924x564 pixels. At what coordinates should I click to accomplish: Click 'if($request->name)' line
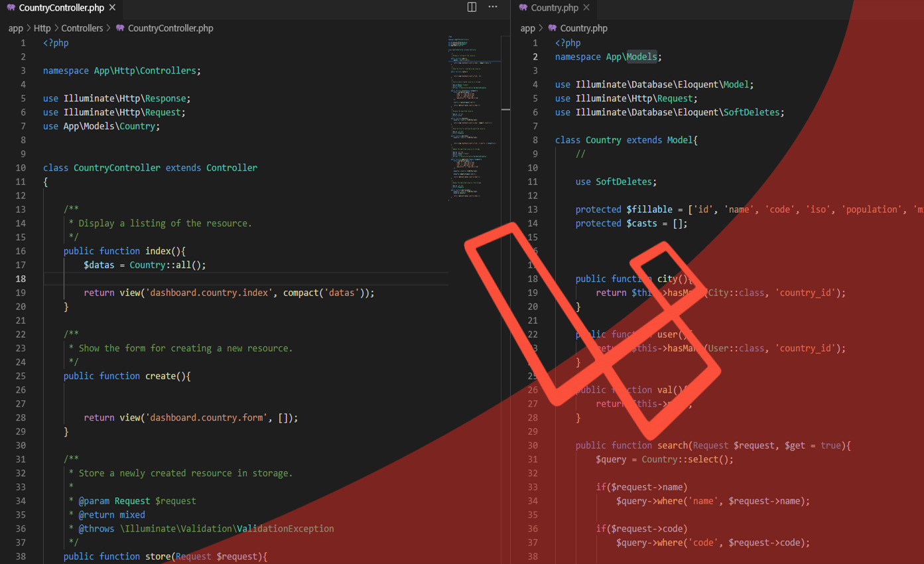(x=641, y=487)
